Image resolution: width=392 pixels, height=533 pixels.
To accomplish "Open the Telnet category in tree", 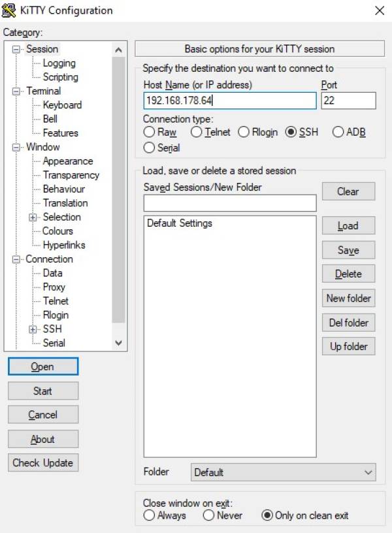I will click(x=56, y=301).
